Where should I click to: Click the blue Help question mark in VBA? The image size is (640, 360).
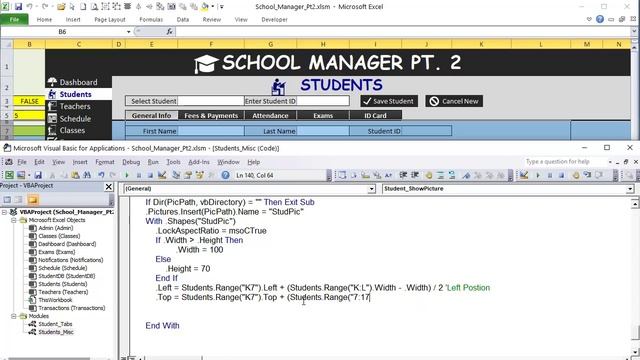pos(225,175)
